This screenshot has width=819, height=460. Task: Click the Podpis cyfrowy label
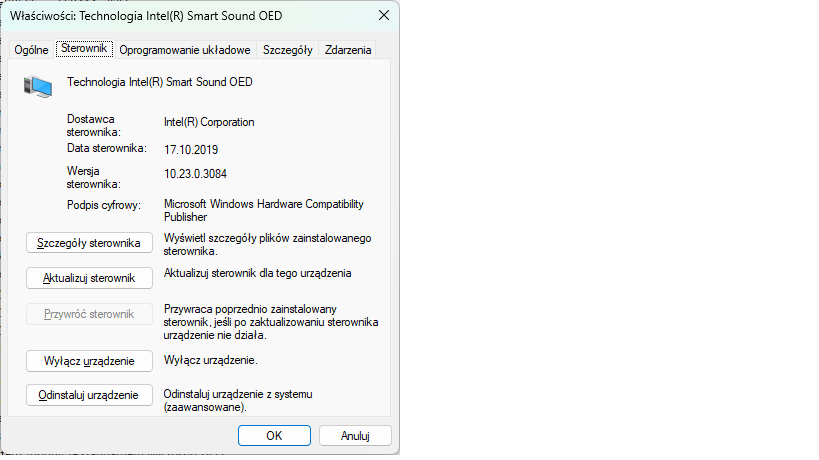103,205
